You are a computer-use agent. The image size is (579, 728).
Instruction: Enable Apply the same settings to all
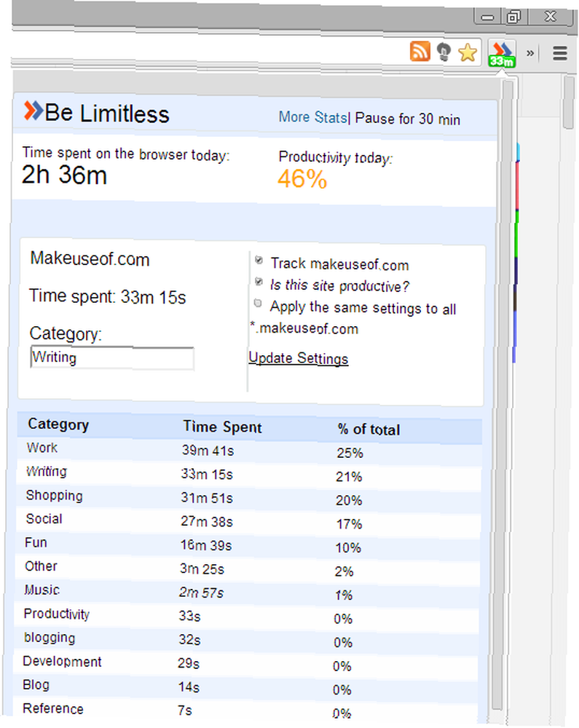[x=258, y=303]
